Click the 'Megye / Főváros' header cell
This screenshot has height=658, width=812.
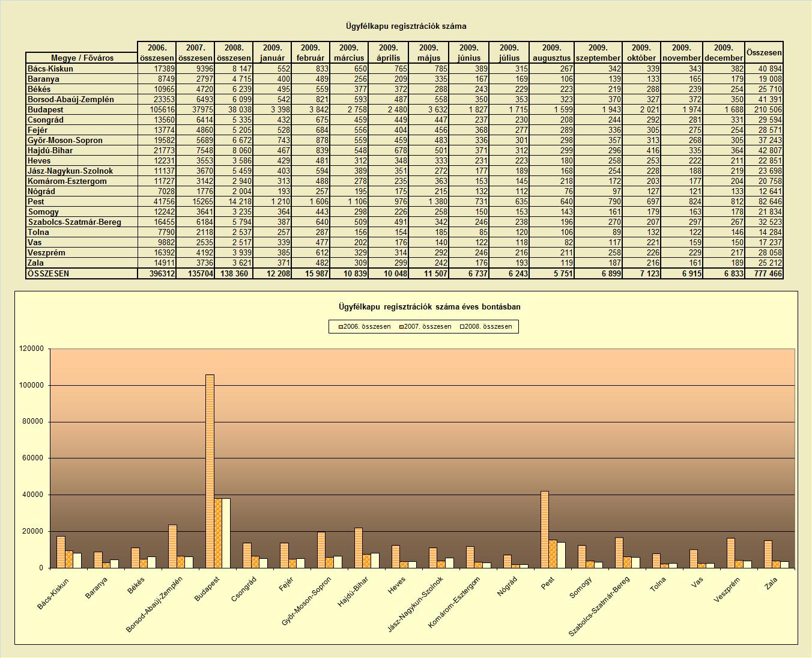tap(82, 58)
